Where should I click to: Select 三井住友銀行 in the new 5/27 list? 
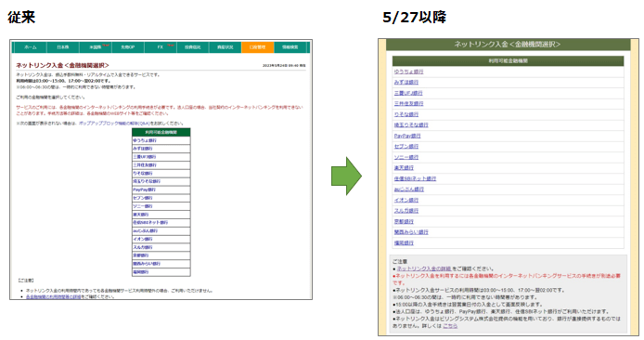tap(408, 104)
